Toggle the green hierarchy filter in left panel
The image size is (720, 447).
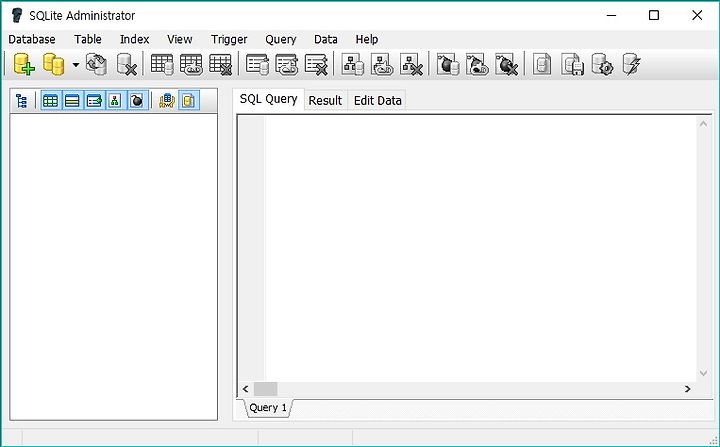[115, 101]
